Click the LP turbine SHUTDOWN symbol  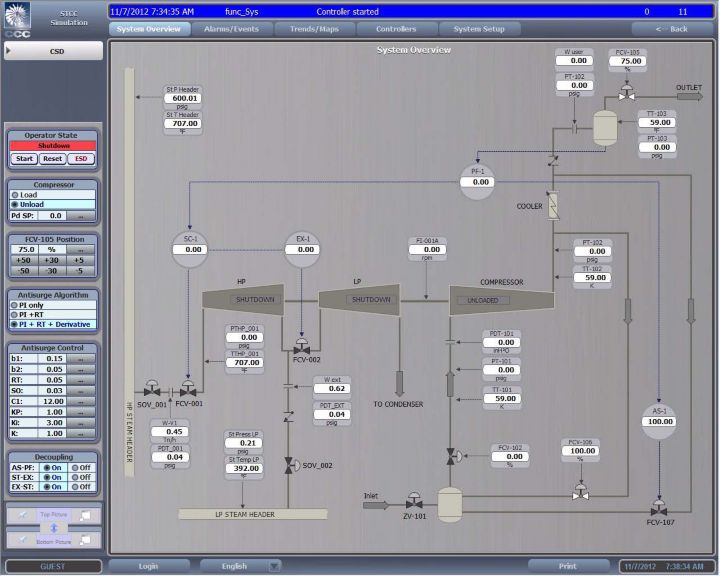[359, 299]
